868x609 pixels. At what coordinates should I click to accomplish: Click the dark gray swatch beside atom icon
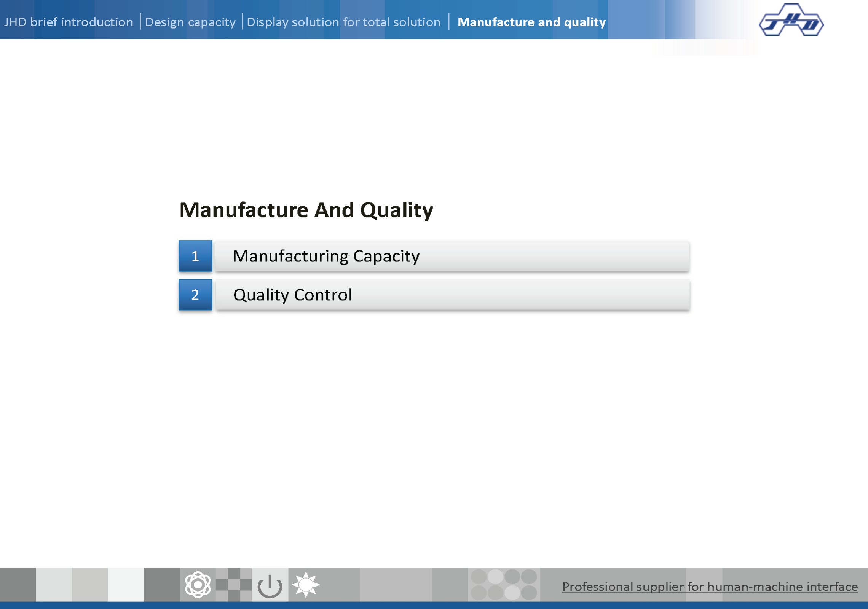(x=161, y=585)
